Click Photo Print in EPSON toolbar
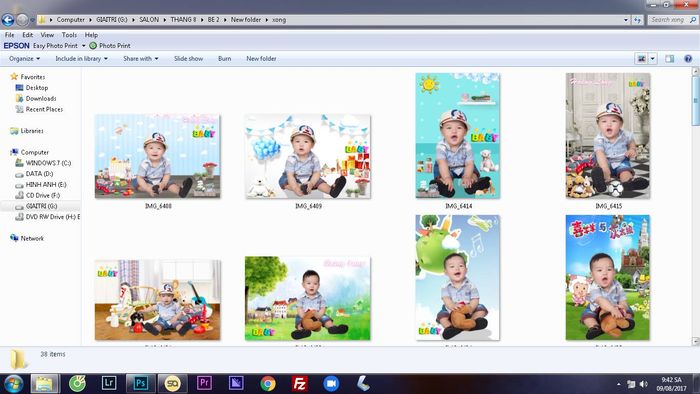 pos(115,46)
